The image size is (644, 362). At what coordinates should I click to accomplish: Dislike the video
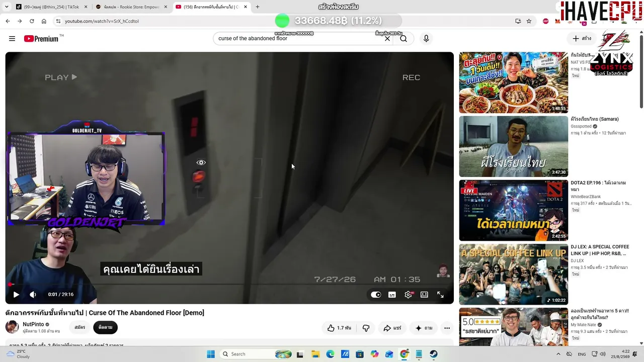(x=366, y=328)
